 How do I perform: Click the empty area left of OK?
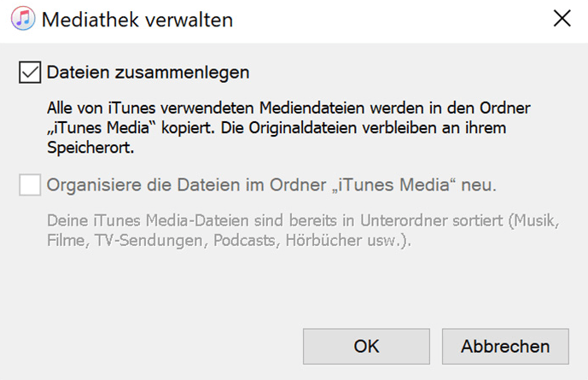click(171, 346)
